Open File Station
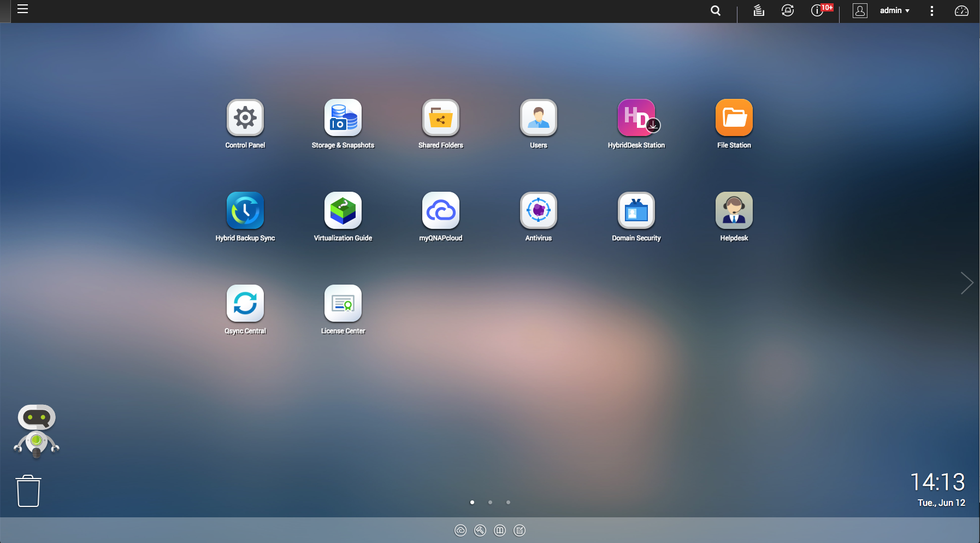 click(x=734, y=117)
